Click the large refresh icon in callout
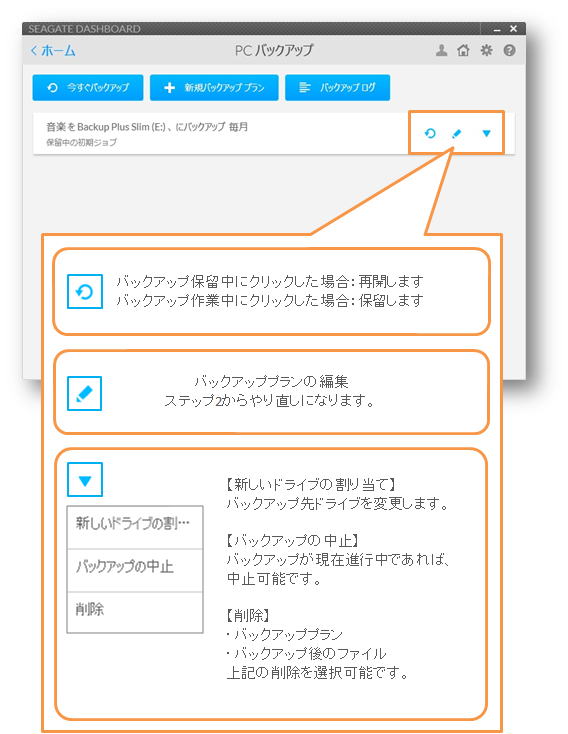Screen dimensions: 568x734 pos(85,291)
